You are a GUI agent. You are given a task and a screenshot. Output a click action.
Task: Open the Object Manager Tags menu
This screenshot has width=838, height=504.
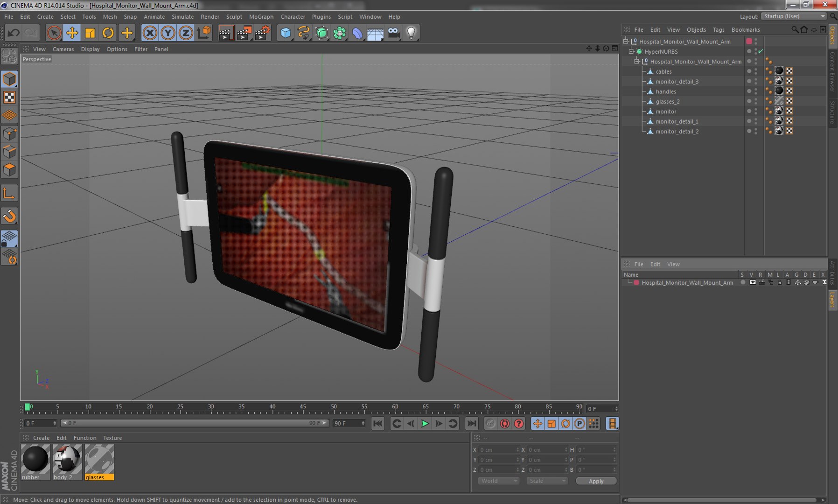tap(719, 29)
